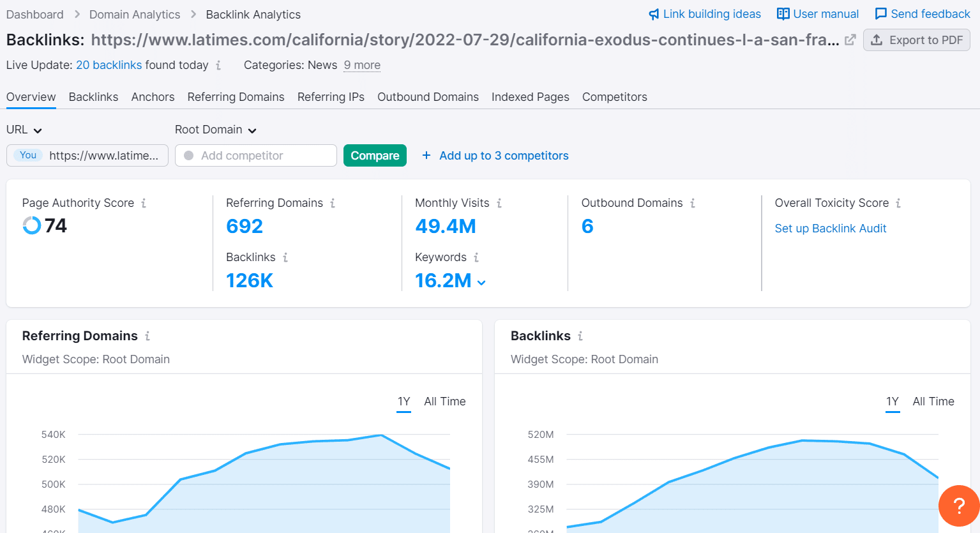Open the 20 backlinks link
980x533 pixels.
coord(109,65)
